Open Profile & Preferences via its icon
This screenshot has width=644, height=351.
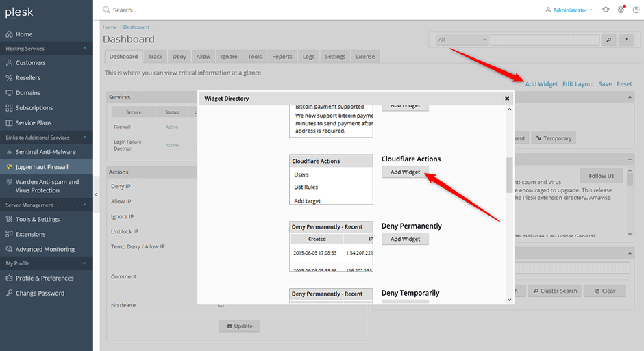click(9, 278)
